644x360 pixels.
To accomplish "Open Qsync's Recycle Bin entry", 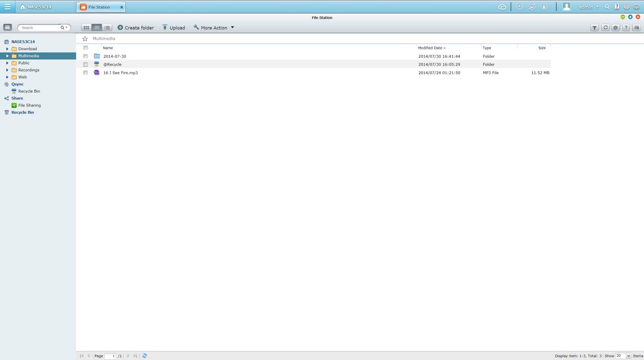I will [x=29, y=91].
